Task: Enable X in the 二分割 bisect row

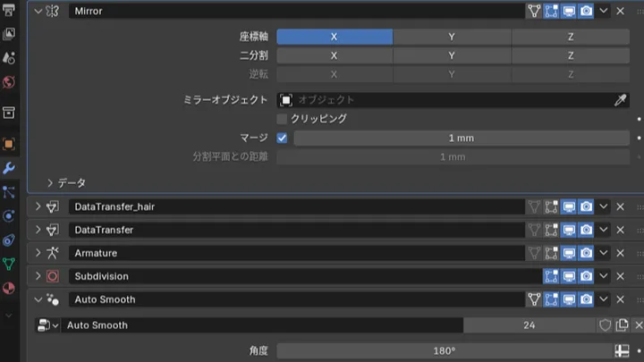Action: point(335,55)
